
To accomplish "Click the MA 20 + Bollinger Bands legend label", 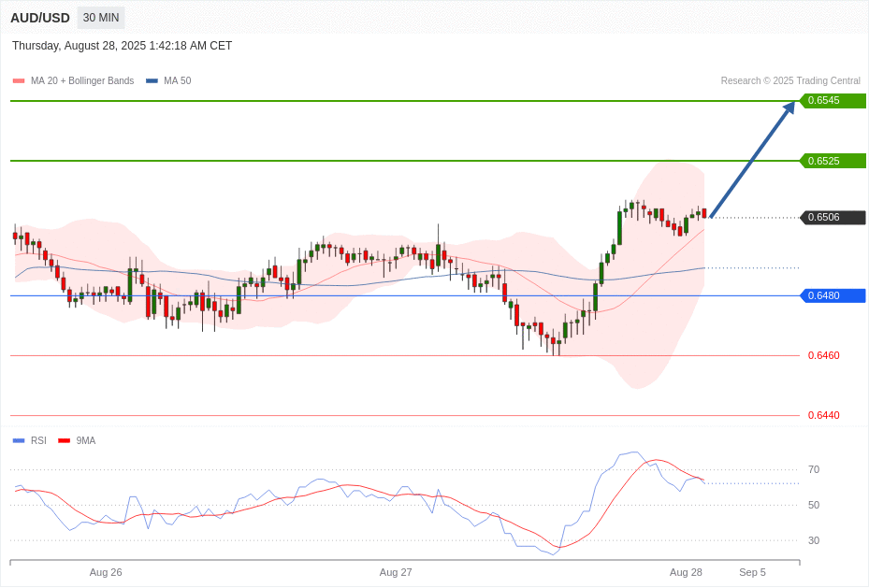I will click(82, 80).
